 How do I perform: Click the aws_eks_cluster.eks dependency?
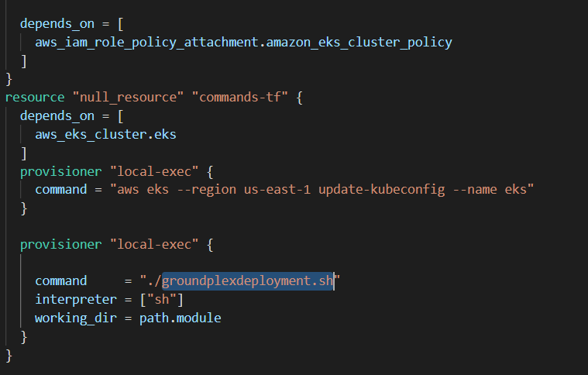[x=106, y=135]
